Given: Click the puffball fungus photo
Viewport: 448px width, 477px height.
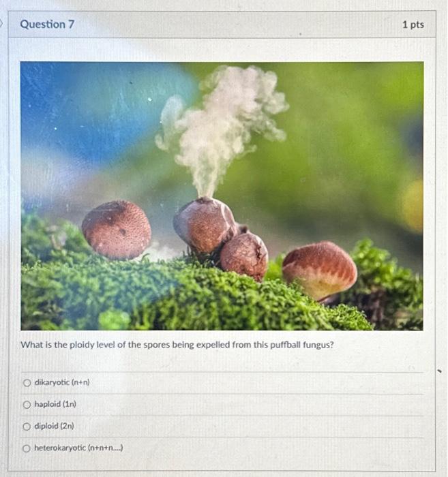Looking at the screenshot, I should tap(222, 196).
